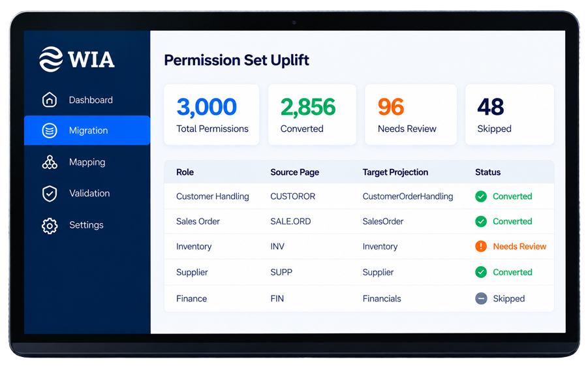Open the 96 Needs Review card
Viewport: 588px width, 368px height.
point(410,115)
